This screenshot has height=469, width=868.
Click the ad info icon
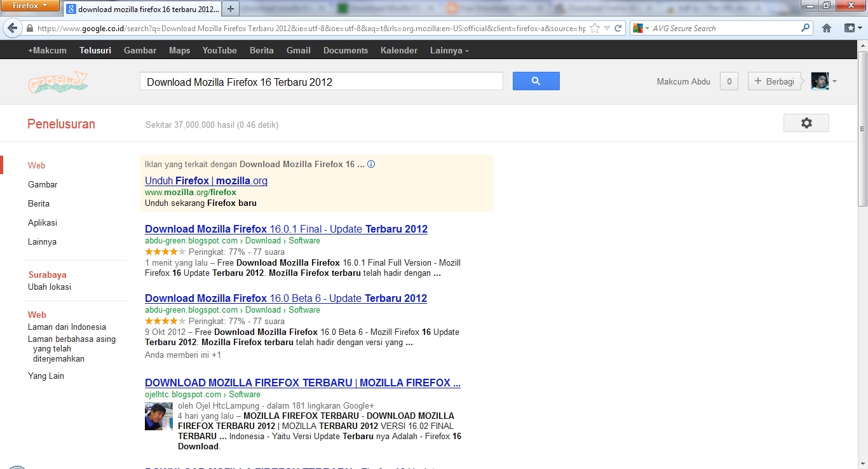point(371,164)
